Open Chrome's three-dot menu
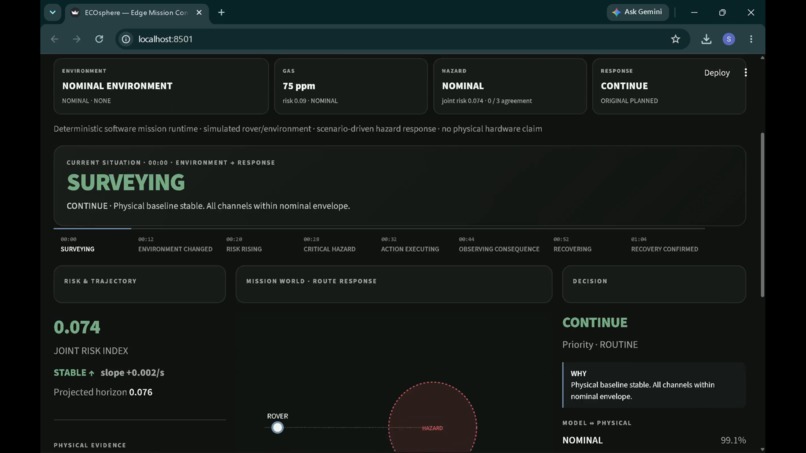 751,39
